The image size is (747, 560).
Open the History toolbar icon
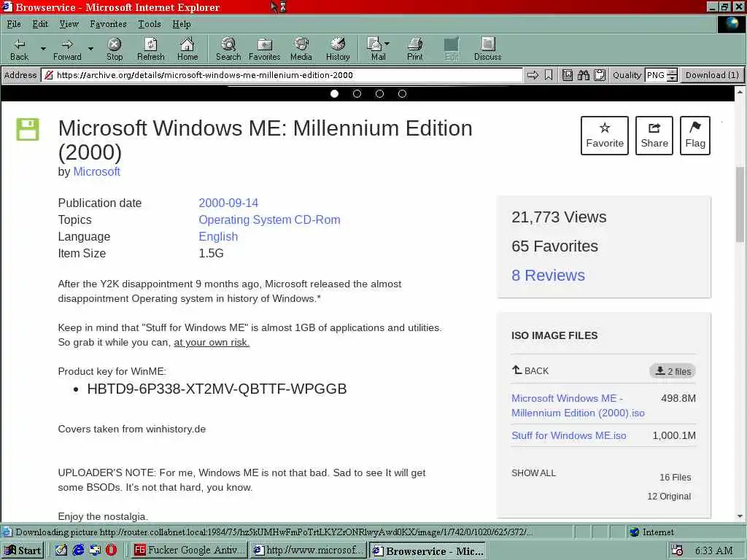pos(338,49)
